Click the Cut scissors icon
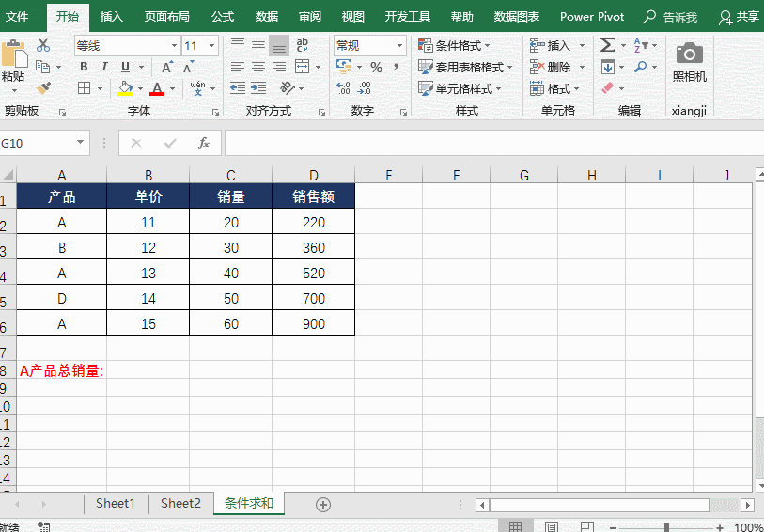The height and width of the screenshot is (532, 764). point(43,45)
